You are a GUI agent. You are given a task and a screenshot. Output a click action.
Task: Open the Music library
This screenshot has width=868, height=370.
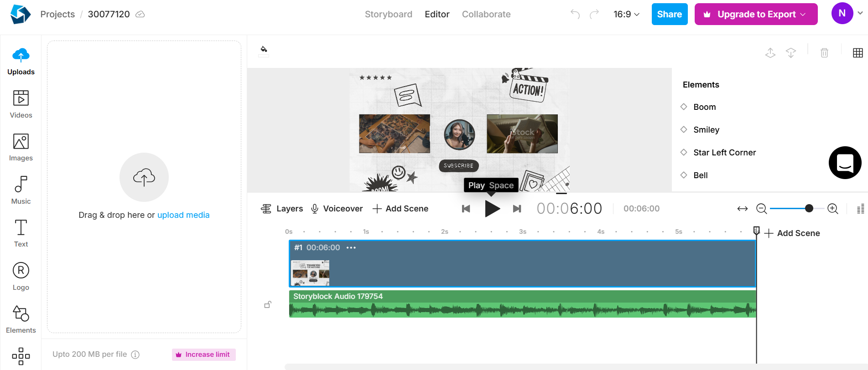pyautogui.click(x=21, y=190)
